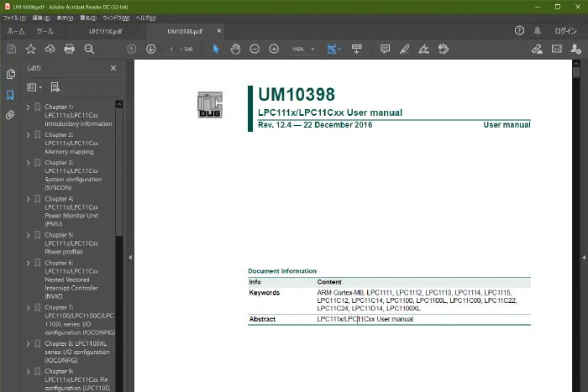Print the document with the printer icon

[70, 50]
